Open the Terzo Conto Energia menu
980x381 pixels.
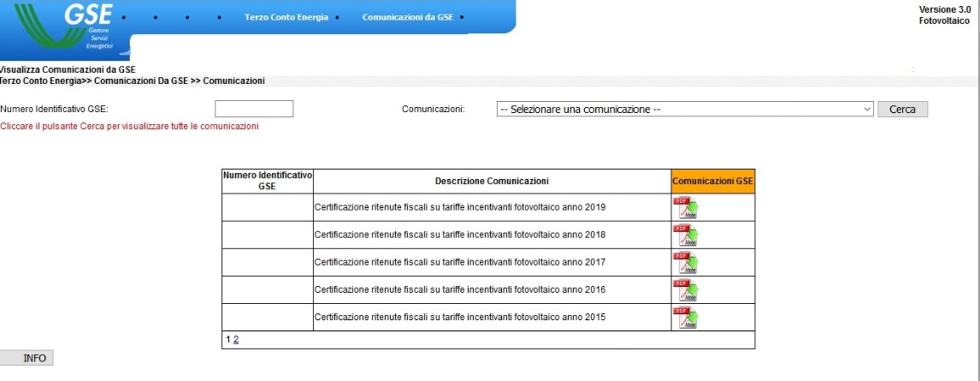coord(286,17)
